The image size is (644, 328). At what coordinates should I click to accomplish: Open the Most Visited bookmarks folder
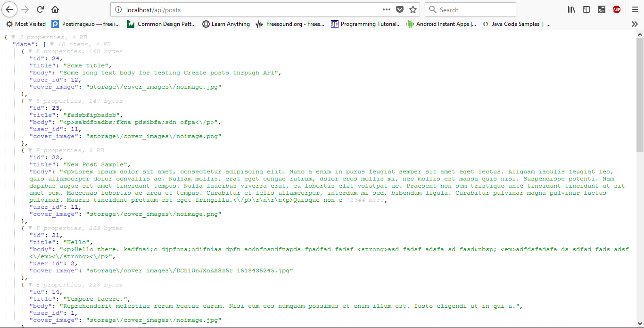tap(25, 24)
